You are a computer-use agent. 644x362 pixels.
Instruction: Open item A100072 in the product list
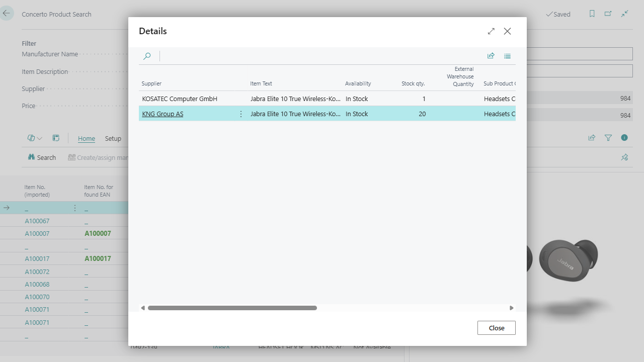37,272
